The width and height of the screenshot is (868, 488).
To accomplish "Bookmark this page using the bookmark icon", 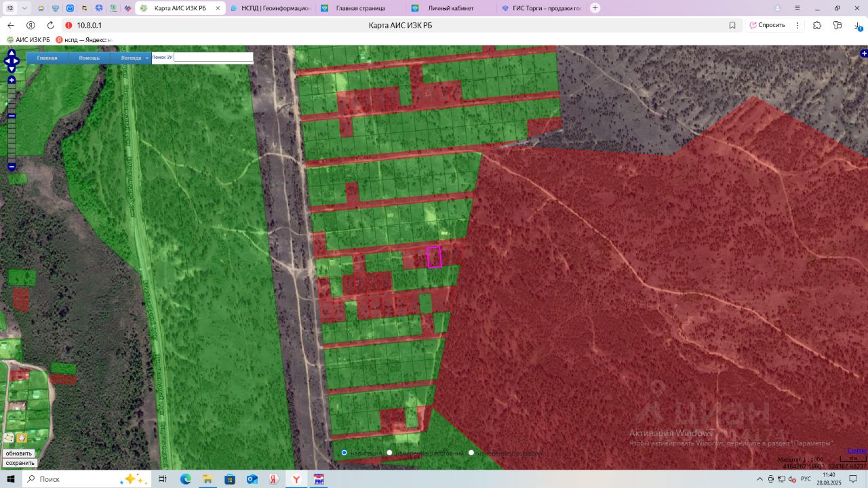I will 732,25.
